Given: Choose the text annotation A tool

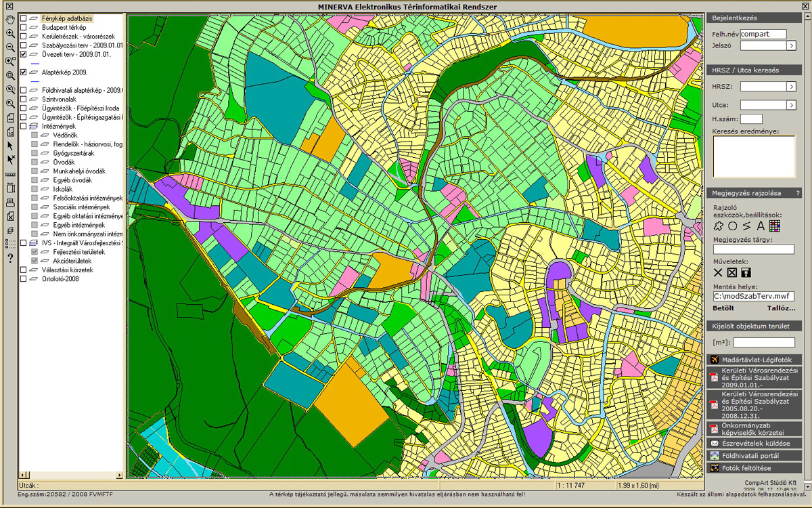Looking at the screenshot, I should pyautogui.click(x=760, y=226).
